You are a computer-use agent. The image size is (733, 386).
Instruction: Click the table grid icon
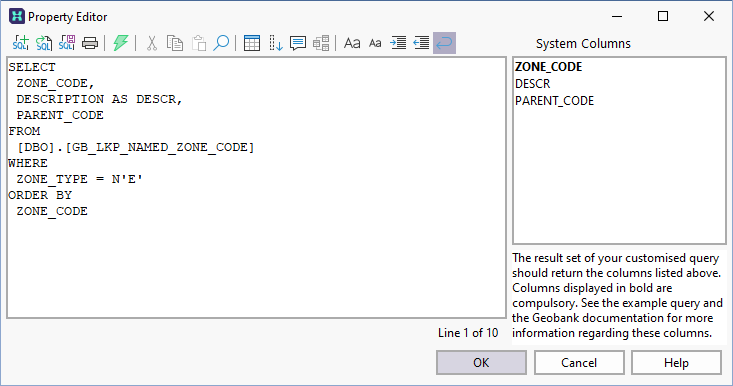click(252, 43)
